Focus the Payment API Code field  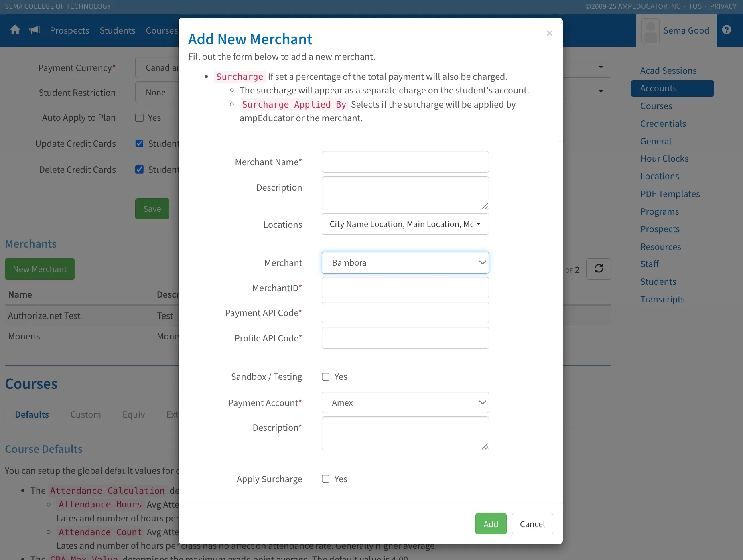click(x=405, y=313)
